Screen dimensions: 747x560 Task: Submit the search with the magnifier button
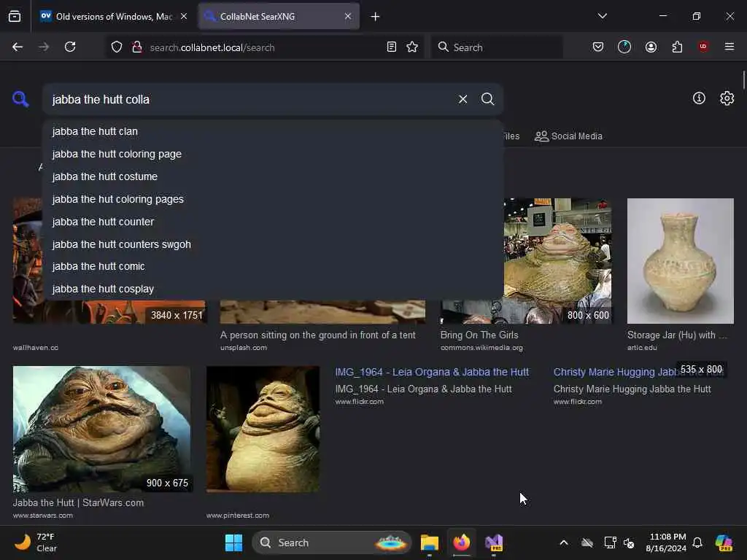(x=487, y=99)
